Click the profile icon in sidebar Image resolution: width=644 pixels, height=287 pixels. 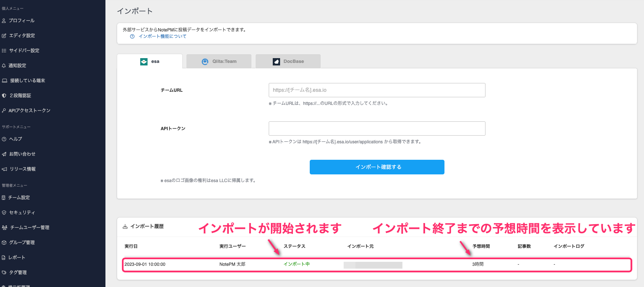[x=4, y=21]
